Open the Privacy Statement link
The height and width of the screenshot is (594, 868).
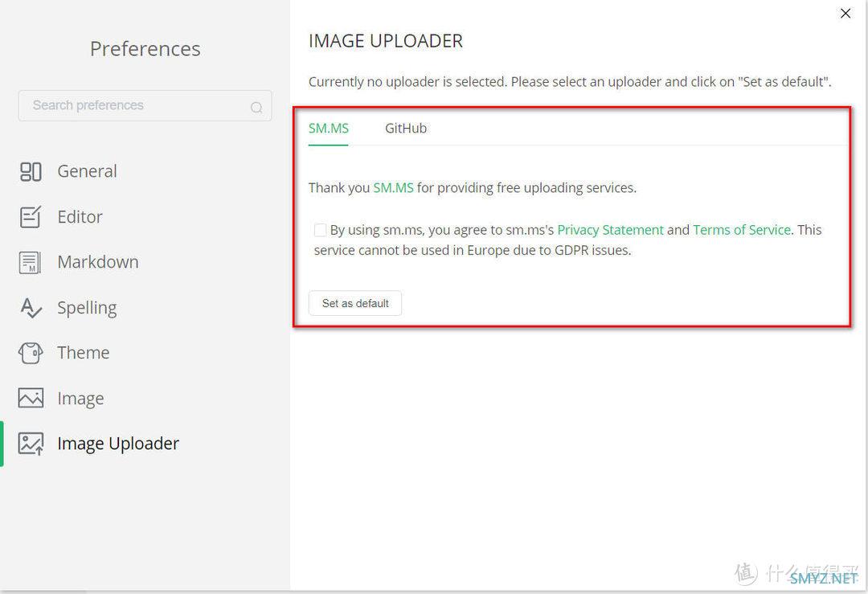[x=610, y=230]
